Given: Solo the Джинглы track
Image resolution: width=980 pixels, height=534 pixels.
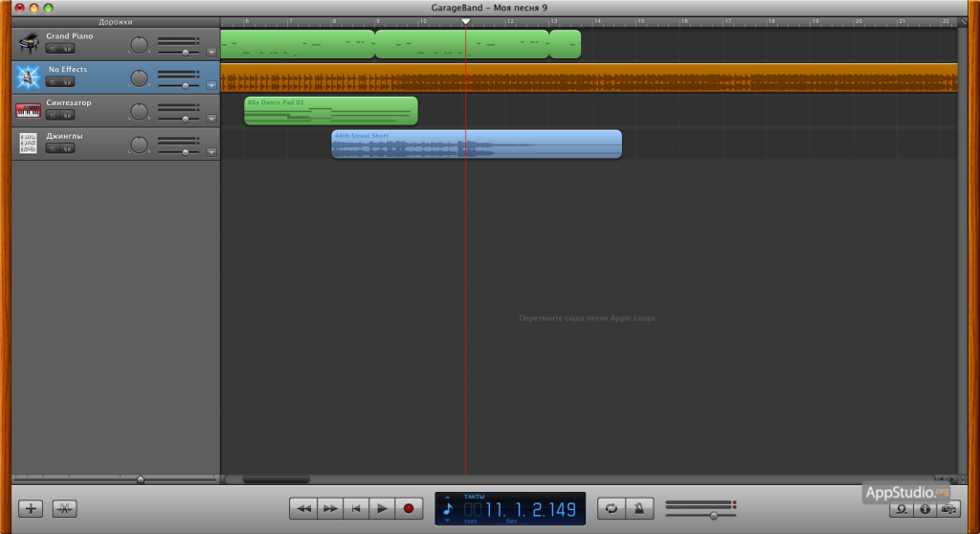Looking at the screenshot, I should 68,148.
